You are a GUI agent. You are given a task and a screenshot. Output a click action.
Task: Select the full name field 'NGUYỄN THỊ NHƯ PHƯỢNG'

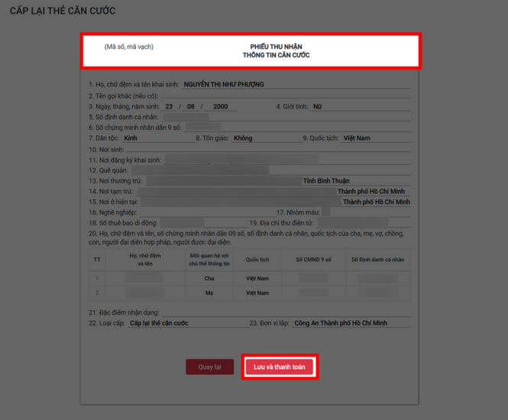[228, 85]
